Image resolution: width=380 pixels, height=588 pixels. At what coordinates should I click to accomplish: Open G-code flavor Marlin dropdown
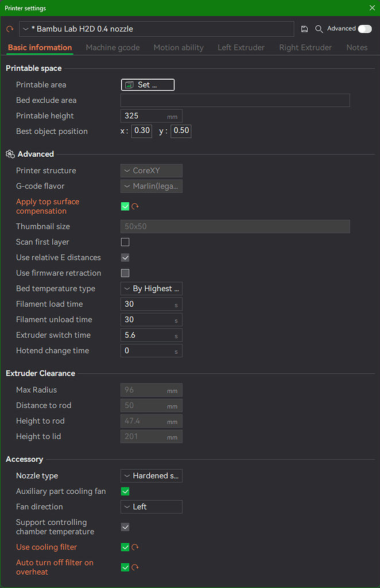152,186
